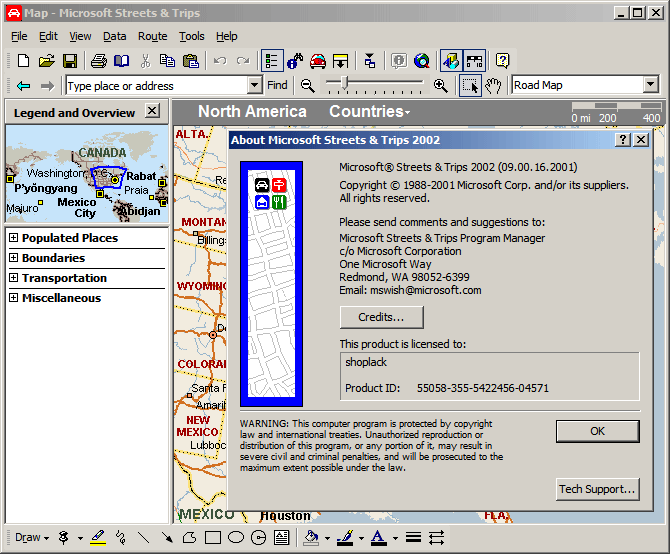Toggle the Legend and Overview pane icon
Image resolution: width=670 pixels, height=554 pixels.
pos(272,61)
